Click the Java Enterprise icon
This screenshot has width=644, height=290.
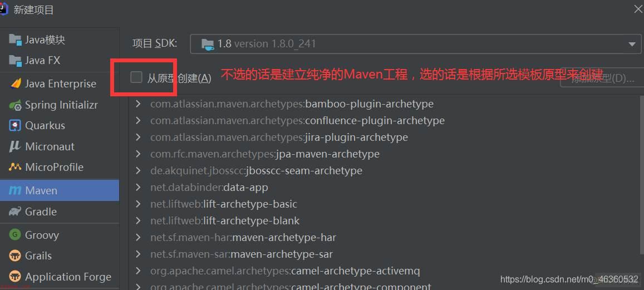coord(15,83)
